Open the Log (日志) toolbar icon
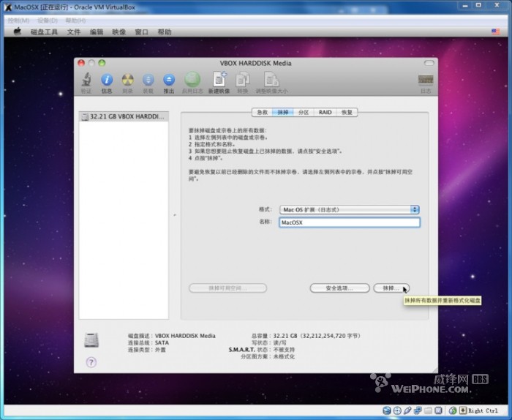Screen dimensions: 512x420 [426, 79]
